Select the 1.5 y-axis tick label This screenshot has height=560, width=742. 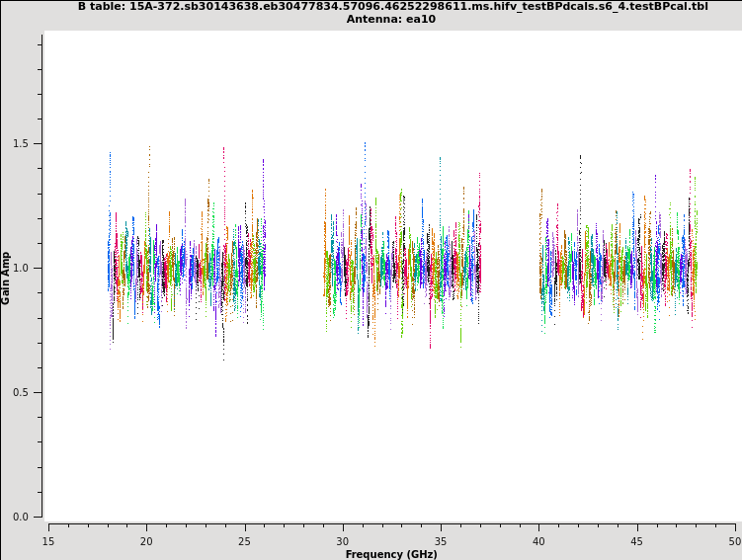coord(20,143)
